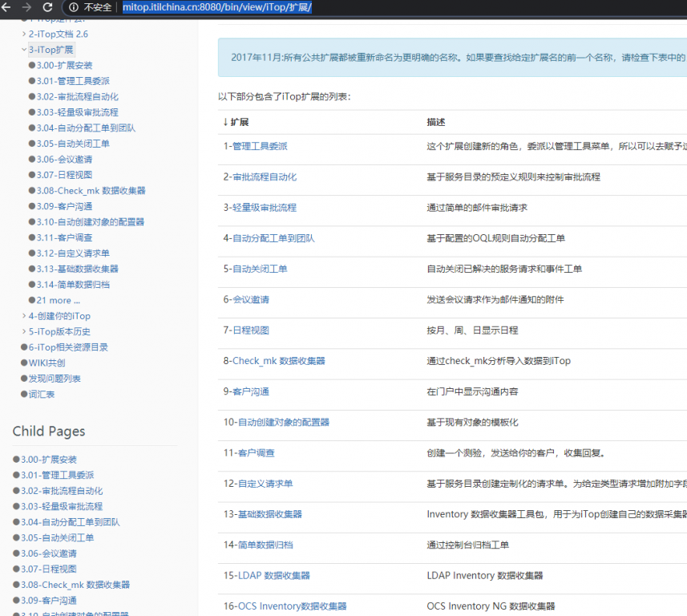Viewport: 687px width, 616px height.
Task: Click the address bar URL
Action: 217,7
